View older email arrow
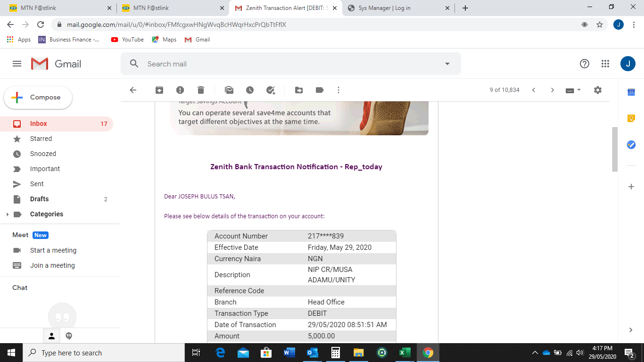 pos(553,90)
